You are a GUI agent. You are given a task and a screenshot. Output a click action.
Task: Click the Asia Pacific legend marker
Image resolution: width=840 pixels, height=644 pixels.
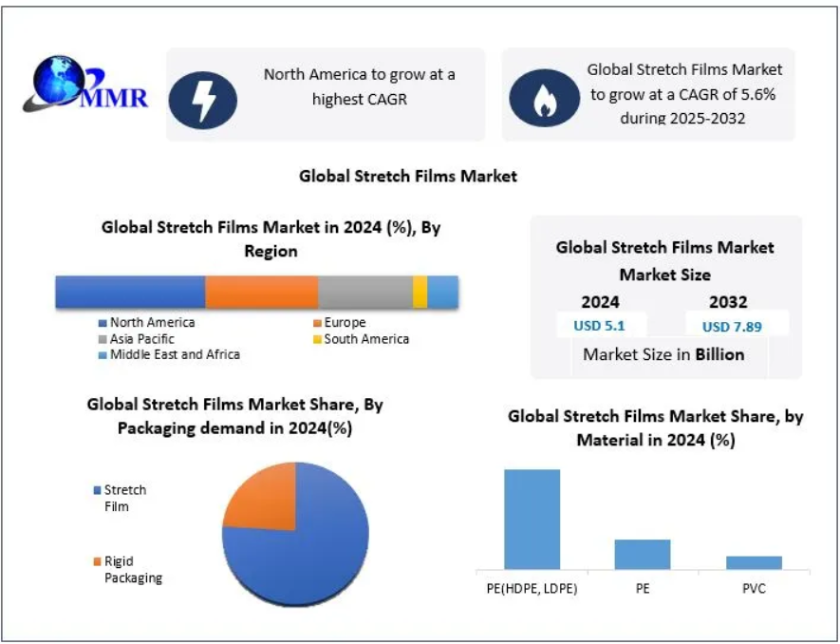[x=102, y=339]
